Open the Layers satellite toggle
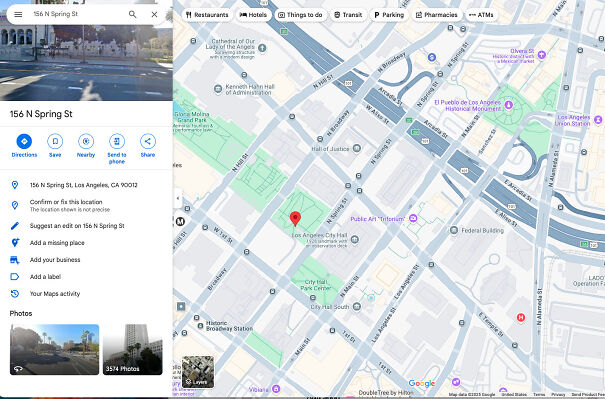This screenshot has height=399, width=605. pos(198,372)
